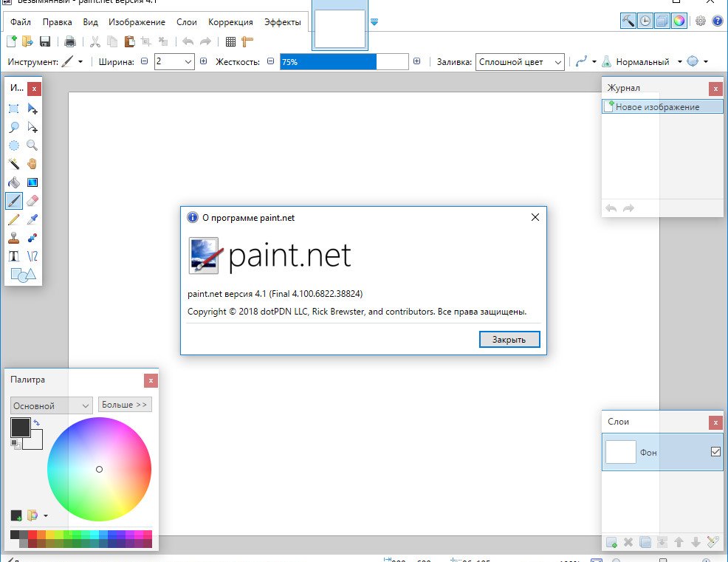Open the Основной color selector dropdown

pyautogui.click(x=86, y=405)
